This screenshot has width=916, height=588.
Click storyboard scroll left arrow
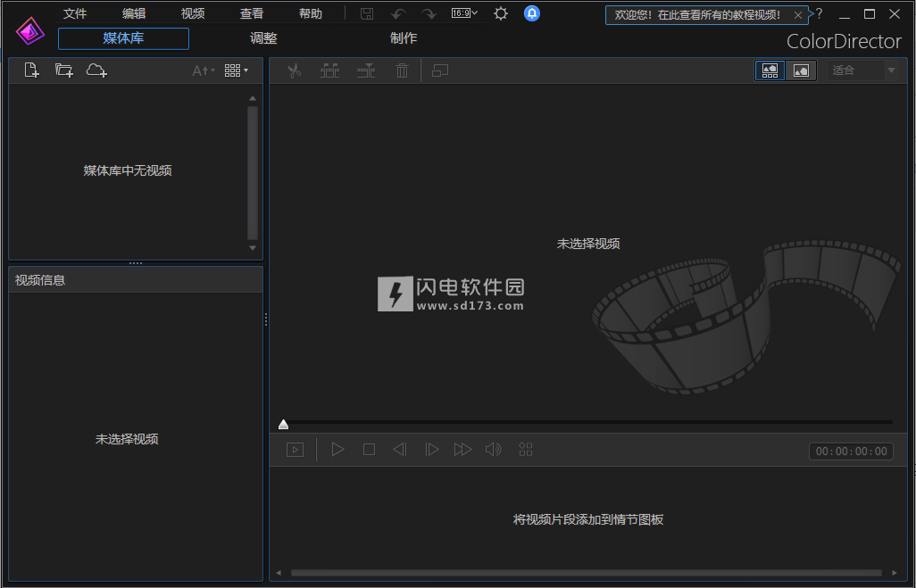(279, 573)
